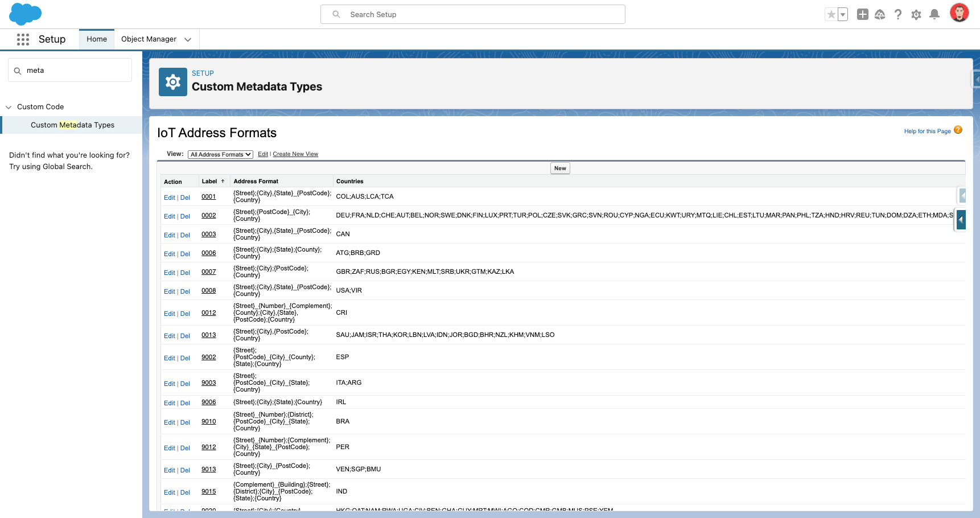Edit the record labeled 0001
This screenshot has height=518, width=980.
click(x=170, y=198)
